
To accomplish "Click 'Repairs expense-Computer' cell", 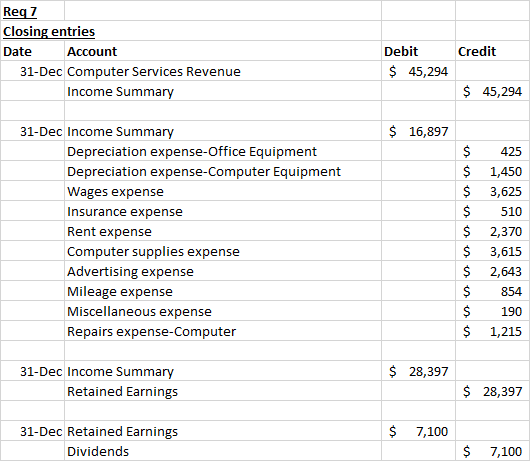I will click(x=223, y=331).
